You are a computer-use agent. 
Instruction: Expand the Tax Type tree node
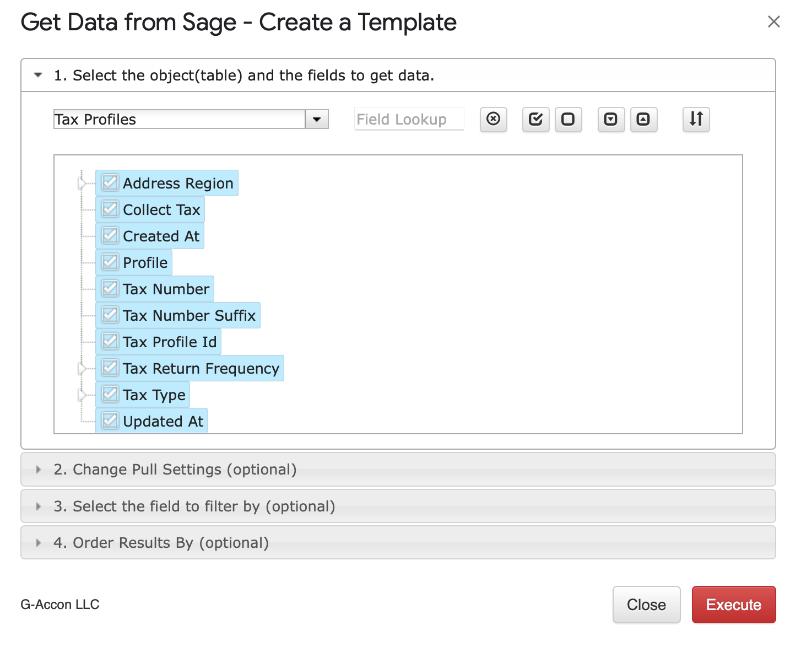click(x=83, y=395)
